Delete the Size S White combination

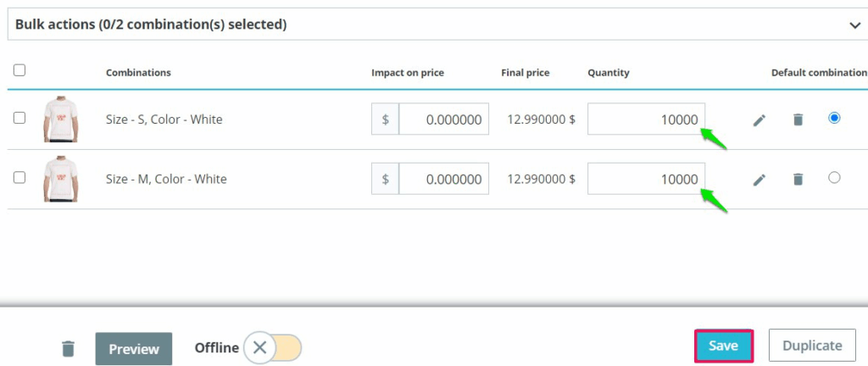[798, 120]
